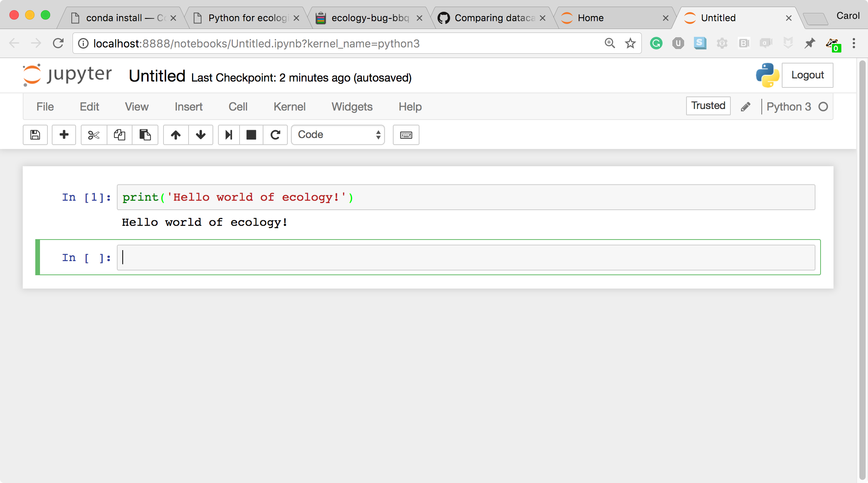Click the Trusted notebook indicator
868x483 pixels.
pyautogui.click(x=708, y=105)
